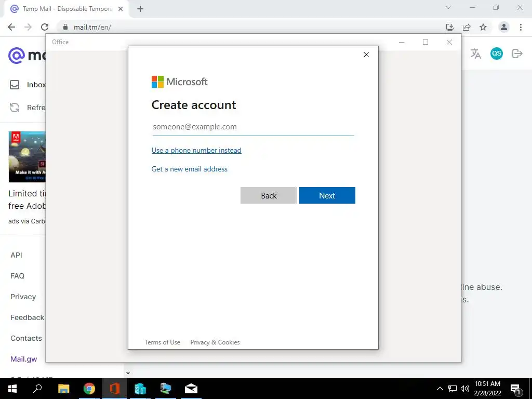
Task: Click the install app icon in address bar
Action: 450,27
